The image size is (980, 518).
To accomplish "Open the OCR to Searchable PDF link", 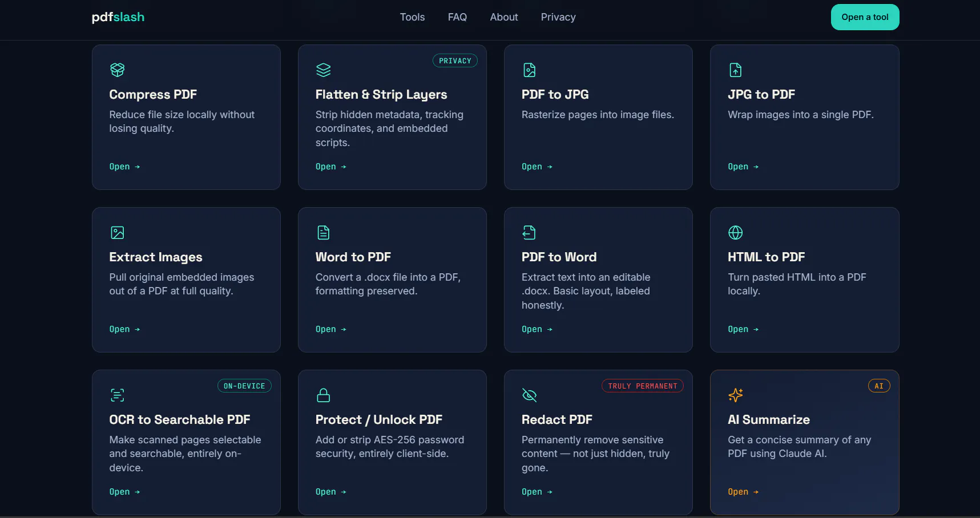I will [x=124, y=492].
